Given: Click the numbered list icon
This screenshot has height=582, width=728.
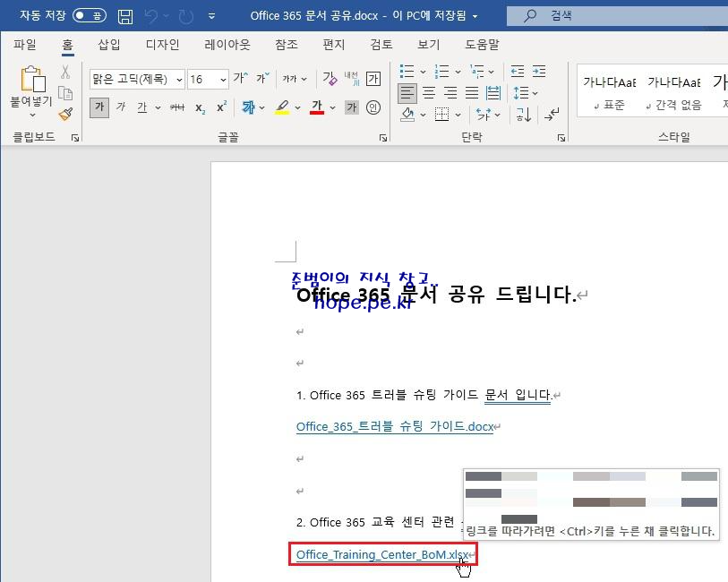Looking at the screenshot, I should [442, 72].
